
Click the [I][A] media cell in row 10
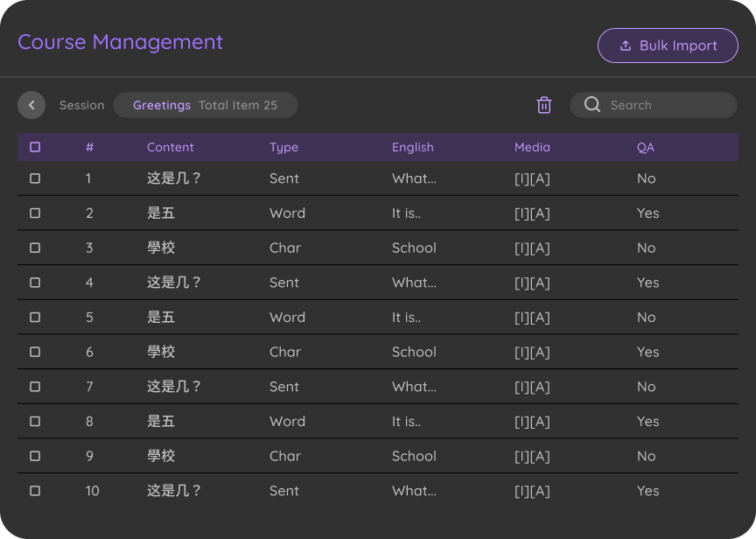532,491
